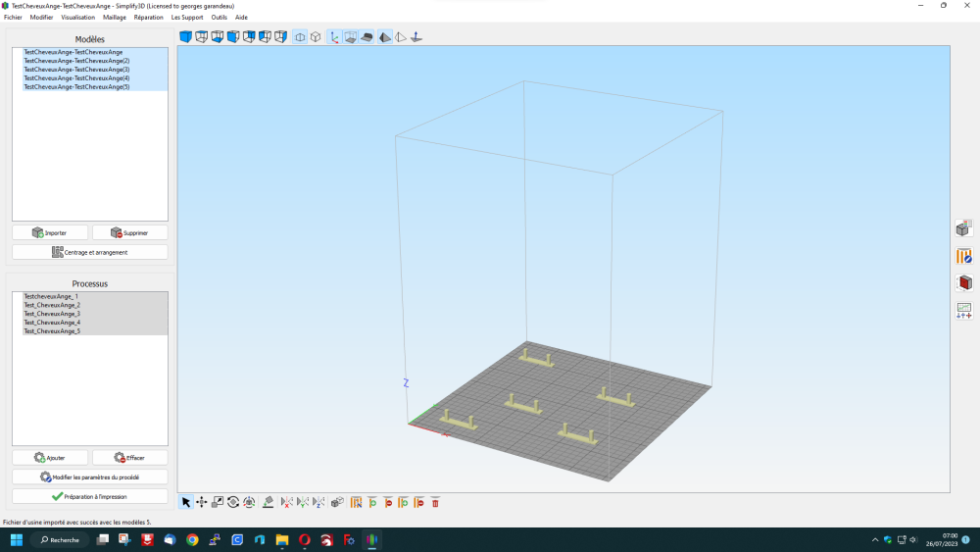The height and width of the screenshot is (552, 980).
Task: Switch to the left view cube icon
Action: point(265,37)
